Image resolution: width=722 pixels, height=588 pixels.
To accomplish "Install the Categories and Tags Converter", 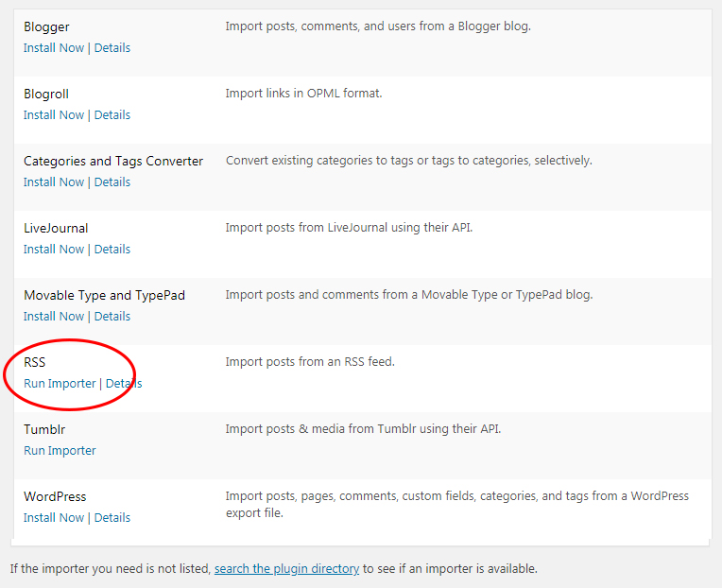I will coord(54,182).
